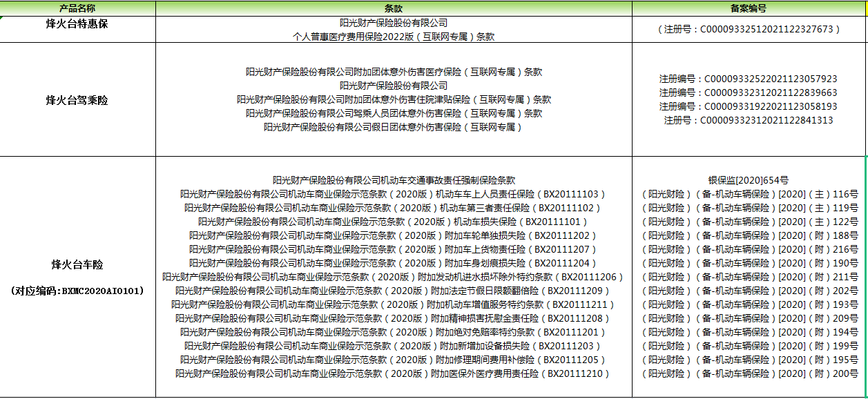This screenshot has height=399, width=868.
Task: Click registration number C00009332312021122841313
Action: [749, 120]
